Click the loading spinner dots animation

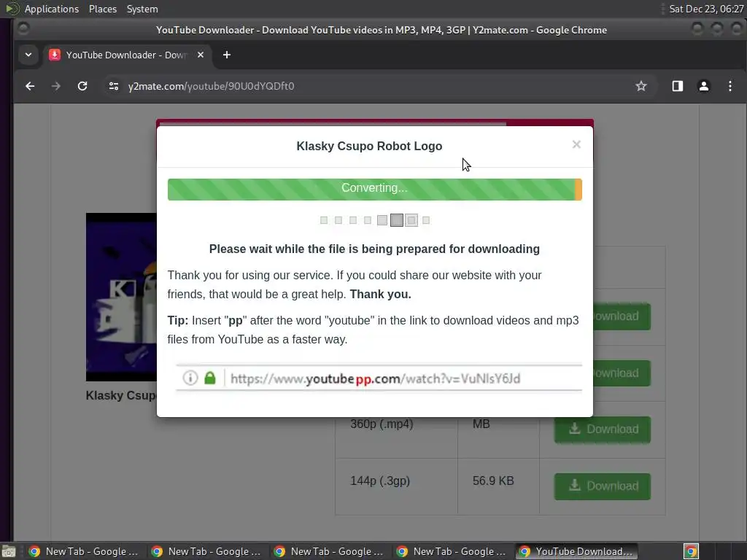[x=375, y=220]
